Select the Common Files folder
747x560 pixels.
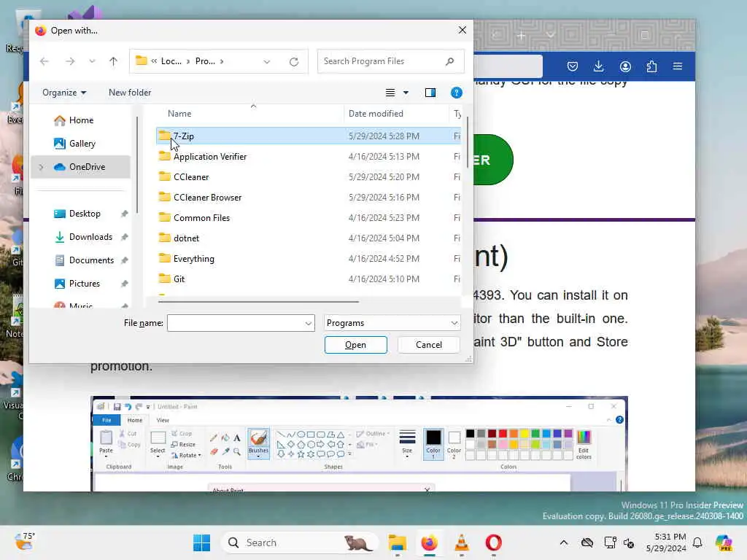[309, 218]
